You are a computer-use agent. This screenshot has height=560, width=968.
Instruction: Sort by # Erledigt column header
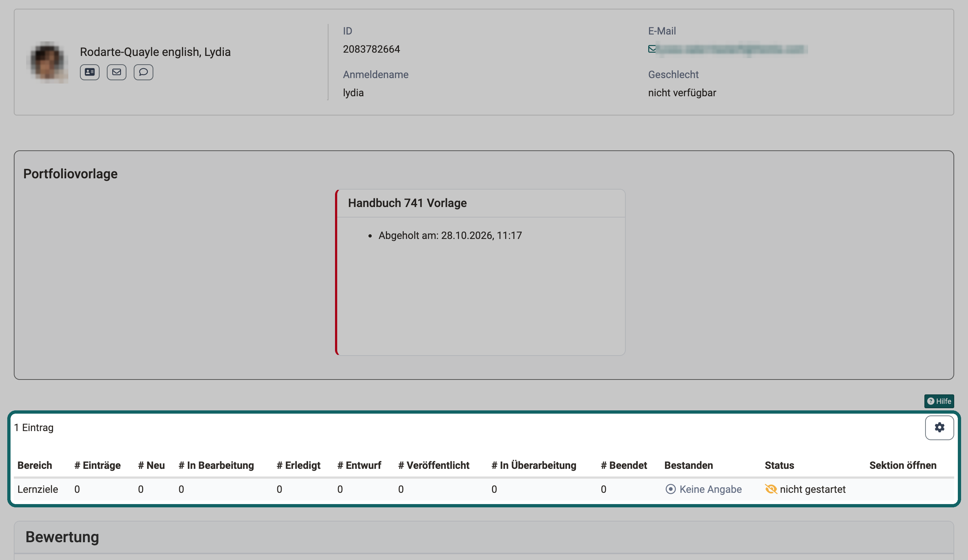pos(298,465)
